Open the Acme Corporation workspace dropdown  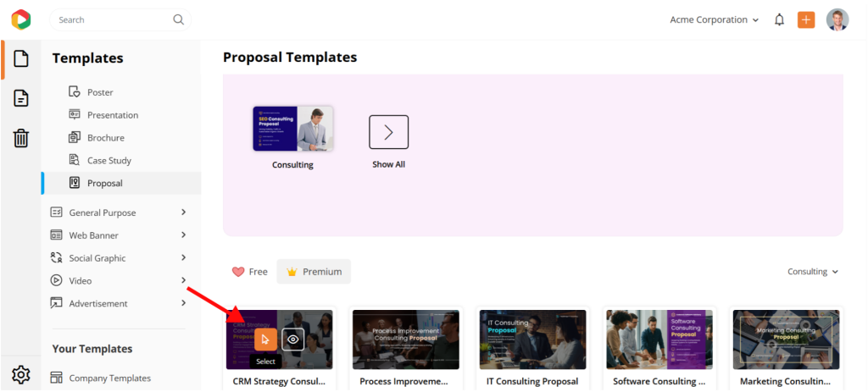[x=714, y=20]
